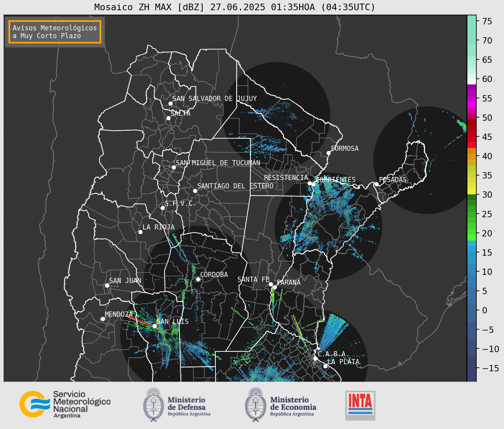Image resolution: width=504 pixels, height=429 pixels.
Task: Click the yellow 30 dBZ color band
Action: click(472, 191)
